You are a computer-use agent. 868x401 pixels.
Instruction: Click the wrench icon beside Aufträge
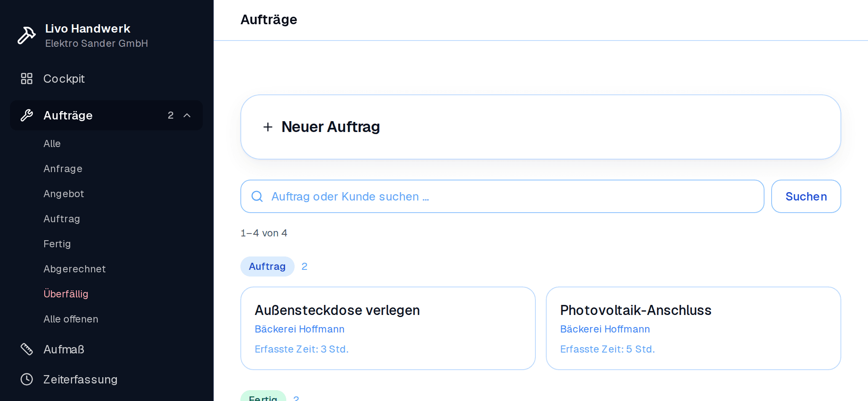(27, 115)
